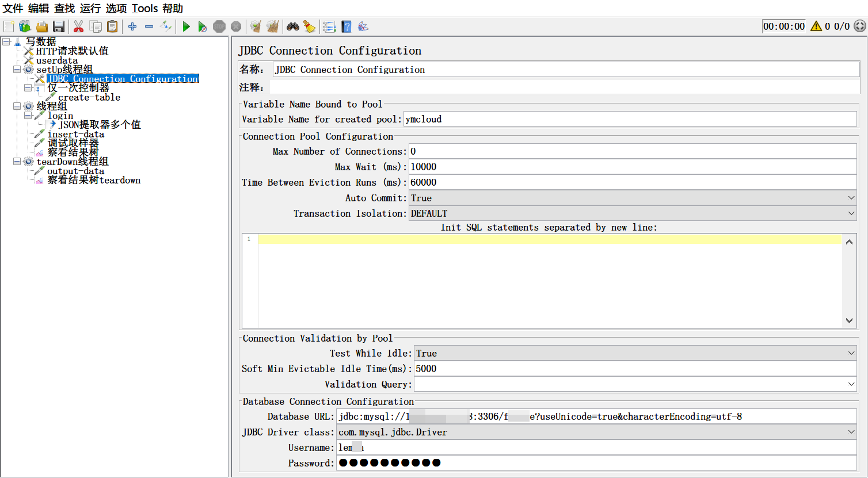Open the 运行 menu

point(90,9)
